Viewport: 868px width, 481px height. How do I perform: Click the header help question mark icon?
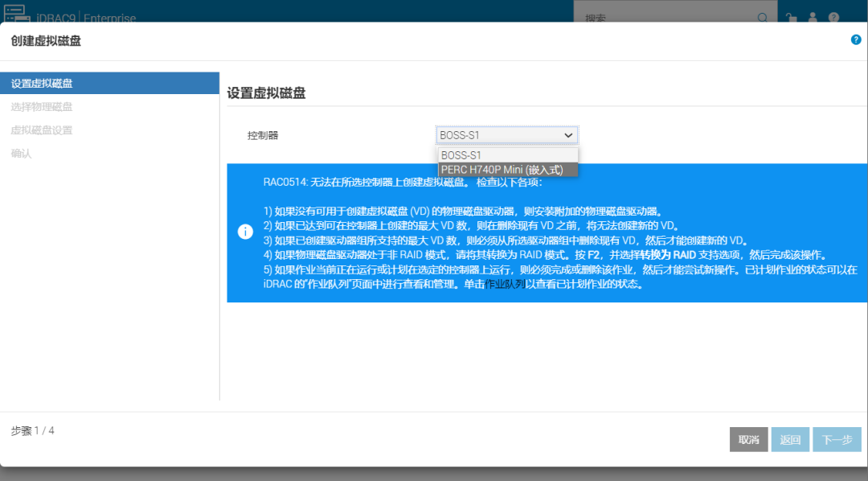click(833, 18)
